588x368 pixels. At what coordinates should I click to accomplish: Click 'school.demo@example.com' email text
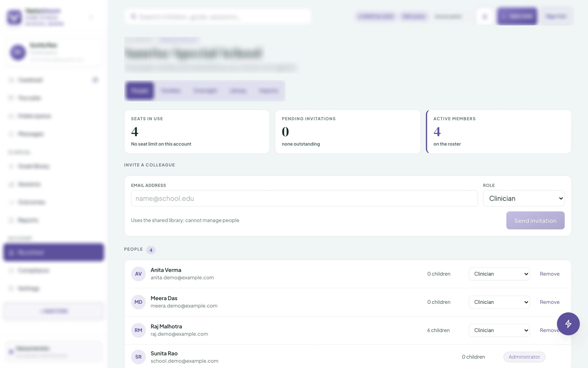[184, 361]
